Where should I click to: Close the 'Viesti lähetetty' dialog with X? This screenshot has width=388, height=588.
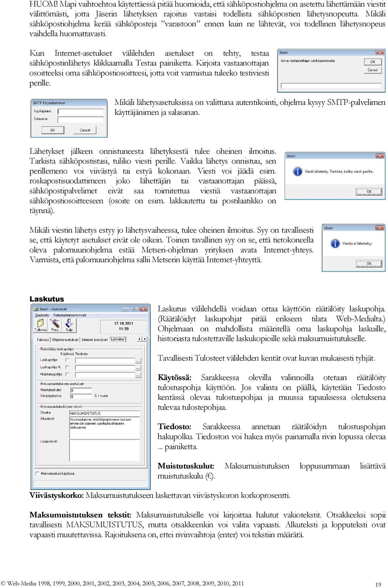pyautogui.click(x=380, y=156)
